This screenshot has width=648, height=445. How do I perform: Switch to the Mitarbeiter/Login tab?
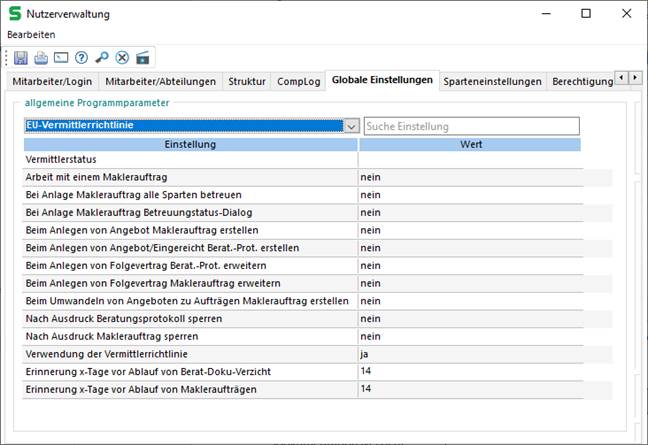(x=52, y=81)
